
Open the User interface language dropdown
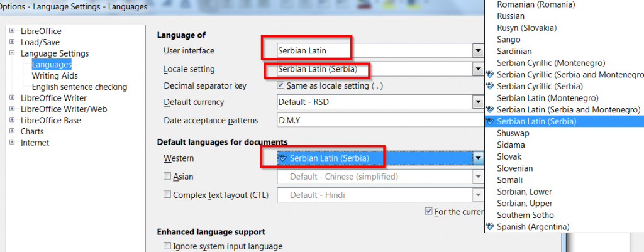[478, 51]
